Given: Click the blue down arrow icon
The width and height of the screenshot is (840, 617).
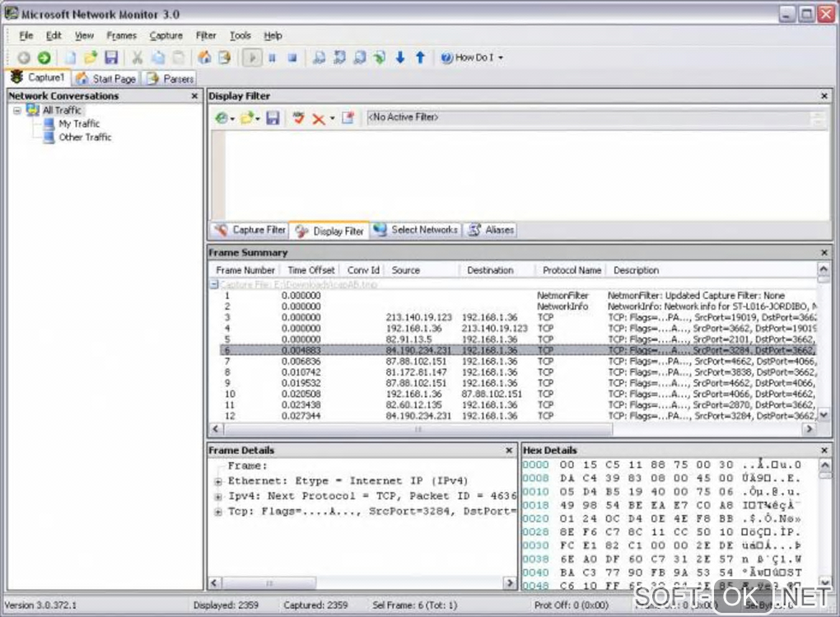Looking at the screenshot, I should [x=400, y=58].
